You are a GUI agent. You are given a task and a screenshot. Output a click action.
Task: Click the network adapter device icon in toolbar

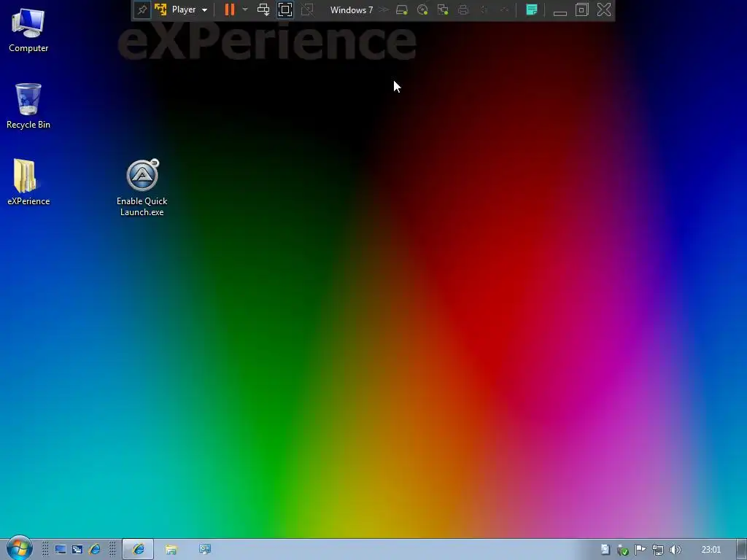[443, 9]
